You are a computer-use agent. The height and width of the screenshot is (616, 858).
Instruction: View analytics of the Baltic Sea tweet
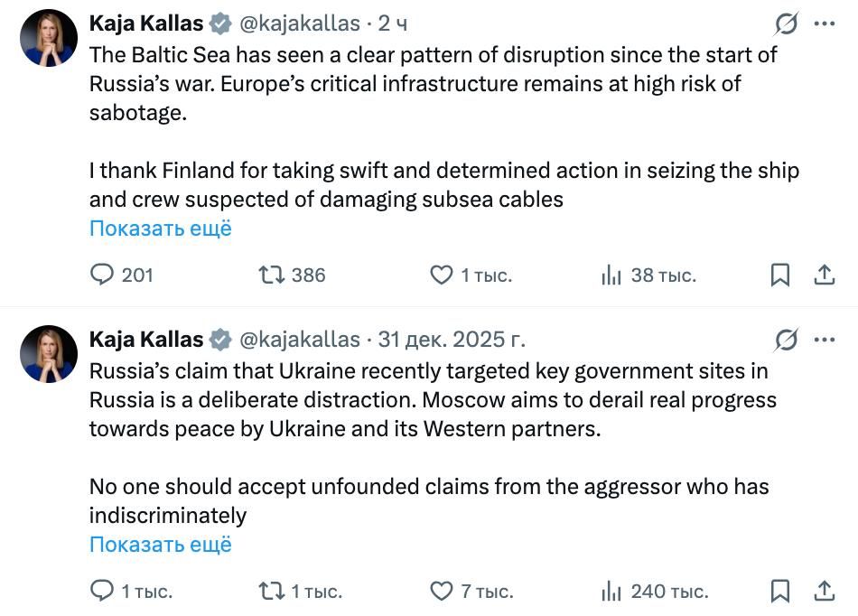pyautogui.click(x=611, y=275)
